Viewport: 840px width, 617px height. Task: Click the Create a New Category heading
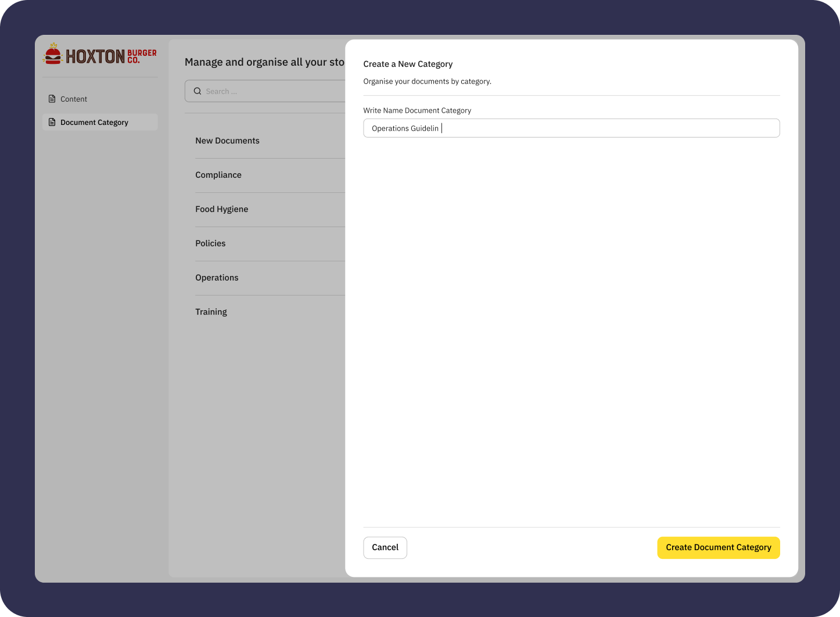[x=408, y=64]
